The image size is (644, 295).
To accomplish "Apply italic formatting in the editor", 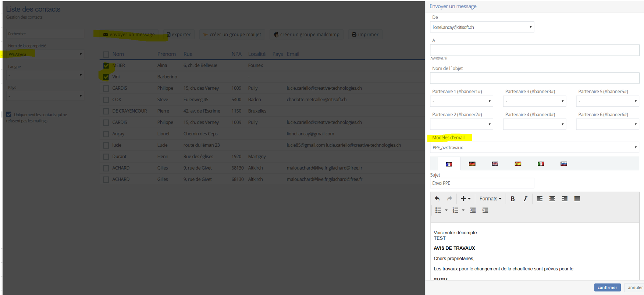I will click(525, 199).
